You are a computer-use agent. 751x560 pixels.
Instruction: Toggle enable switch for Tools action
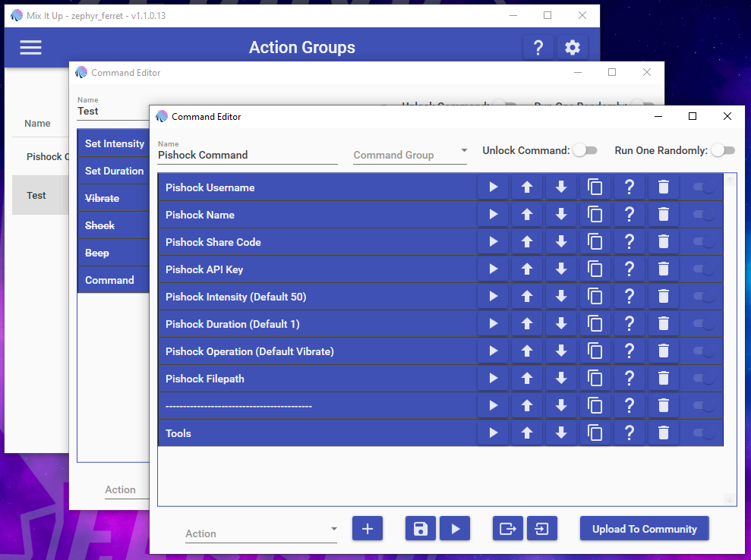point(704,433)
